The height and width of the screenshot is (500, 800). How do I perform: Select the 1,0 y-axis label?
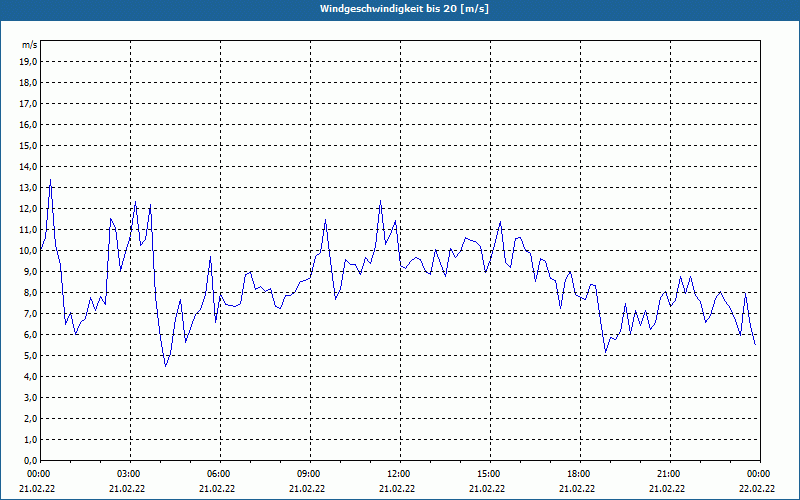[x=31, y=439]
